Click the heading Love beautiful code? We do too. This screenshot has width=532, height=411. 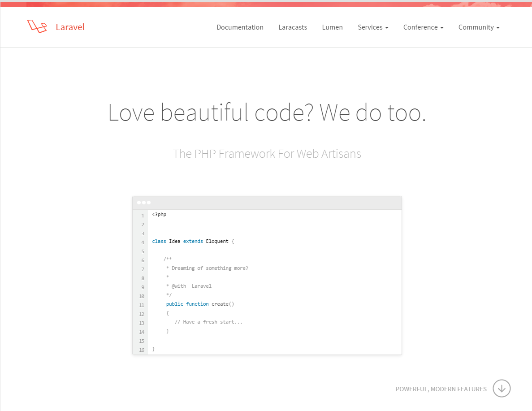tap(267, 112)
